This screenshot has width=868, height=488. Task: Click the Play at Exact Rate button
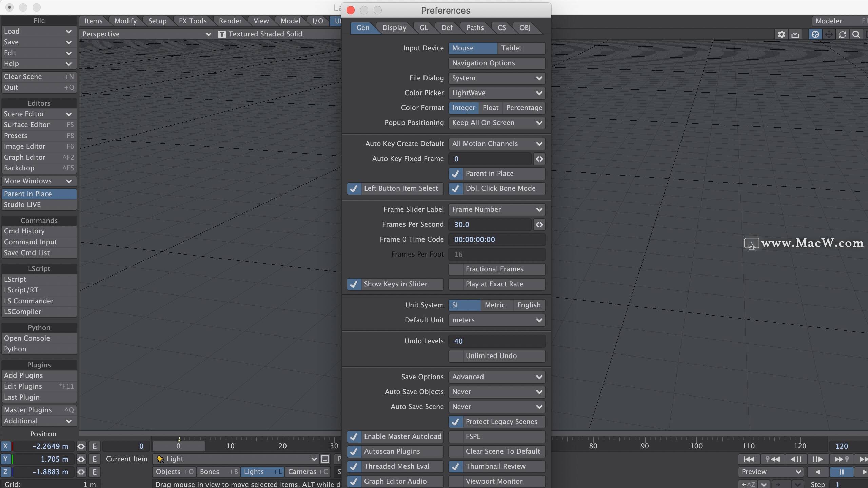(x=495, y=284)
